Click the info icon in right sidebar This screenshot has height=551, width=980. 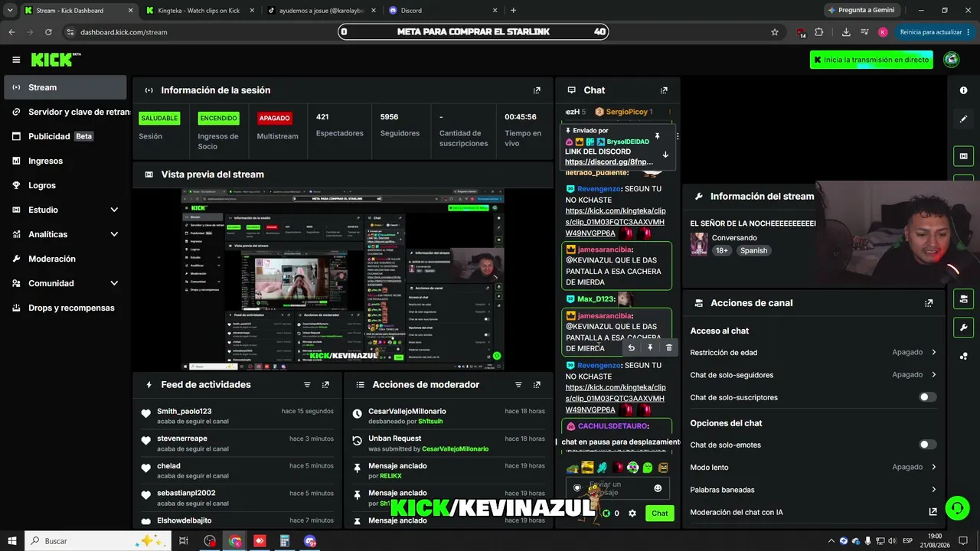pos(963,90)
